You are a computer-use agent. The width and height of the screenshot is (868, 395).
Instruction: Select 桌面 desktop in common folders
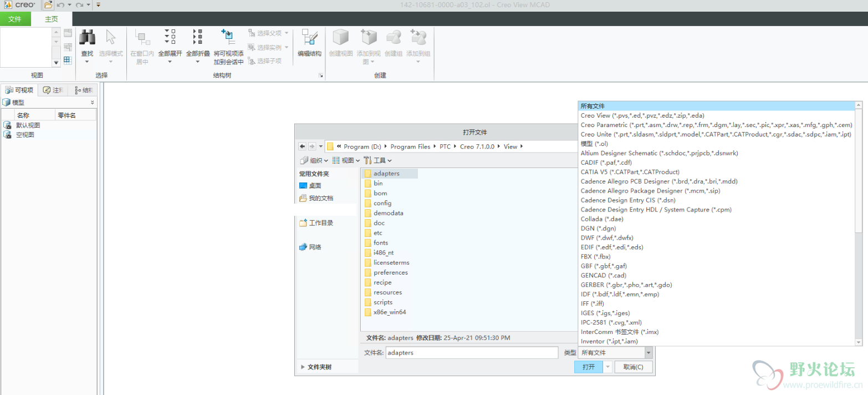[310, 186]
